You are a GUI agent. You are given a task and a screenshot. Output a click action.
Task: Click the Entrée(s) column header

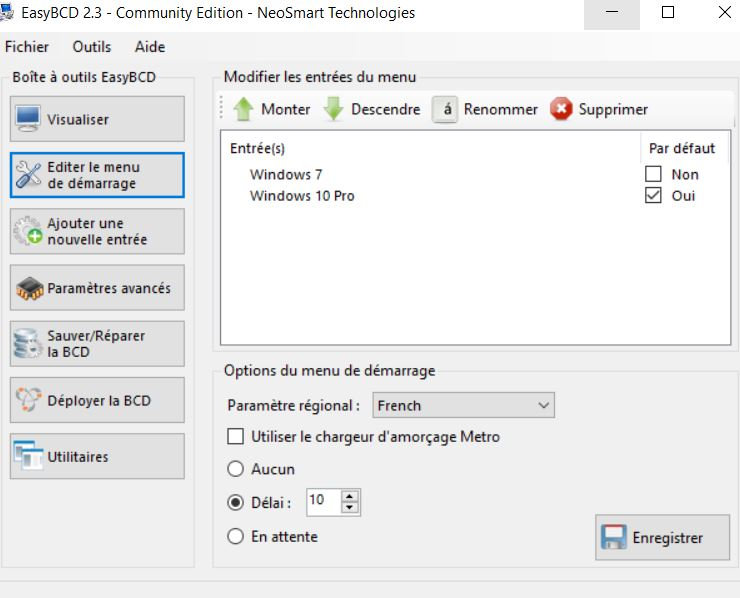coord(257,148)
